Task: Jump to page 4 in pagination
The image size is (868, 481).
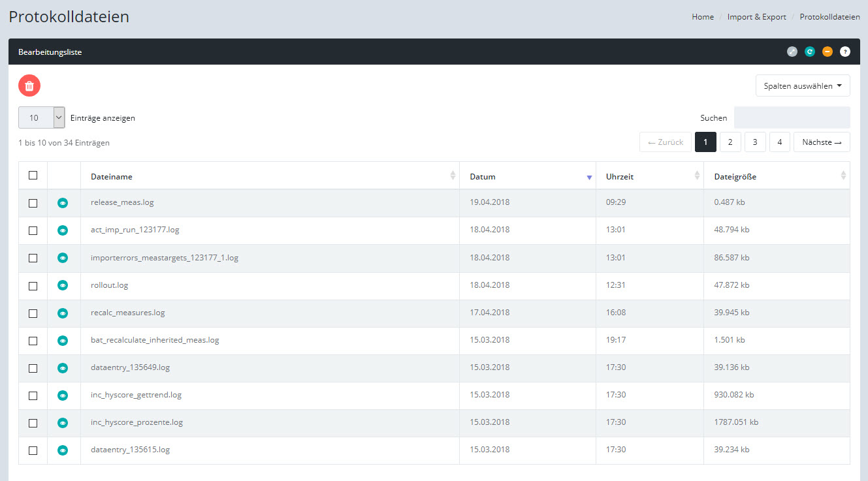Action: (x=780, y=142)
